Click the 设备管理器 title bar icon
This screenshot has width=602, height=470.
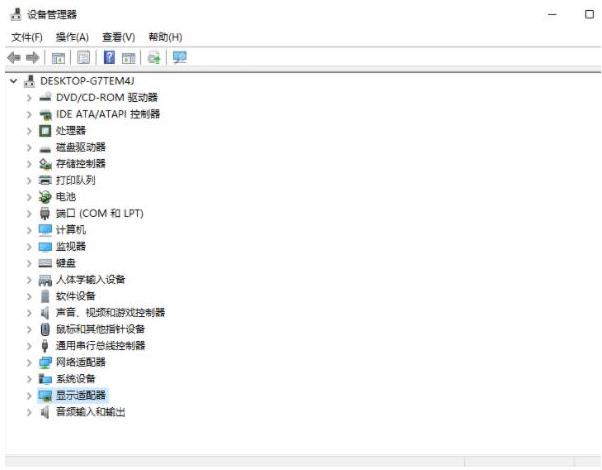[x=16, y=15]
